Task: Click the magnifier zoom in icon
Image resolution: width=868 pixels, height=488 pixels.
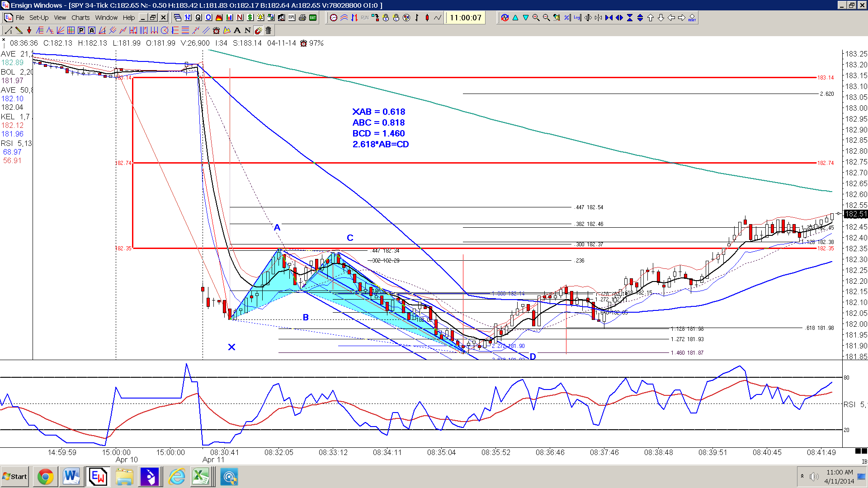Action: pyautogui.click(x=536, y=18)
